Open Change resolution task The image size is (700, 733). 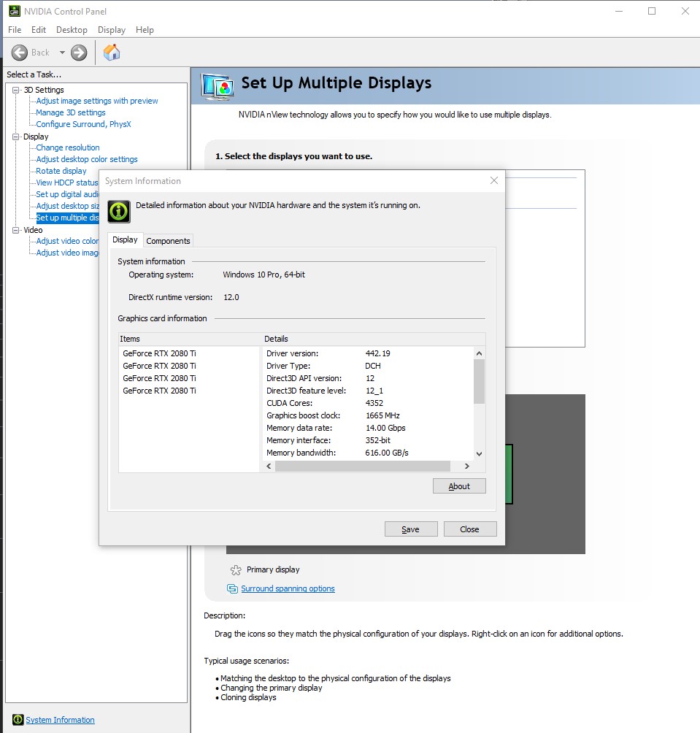click(x=68, y=147)
